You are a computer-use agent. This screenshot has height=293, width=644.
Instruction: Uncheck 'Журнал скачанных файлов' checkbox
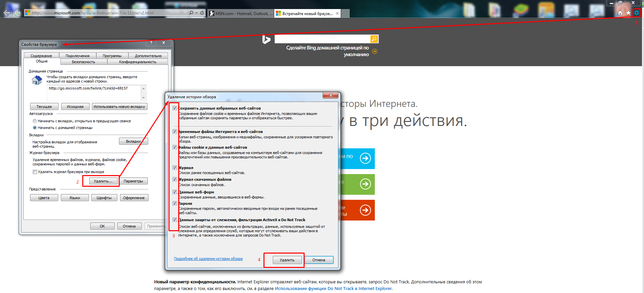175,179
